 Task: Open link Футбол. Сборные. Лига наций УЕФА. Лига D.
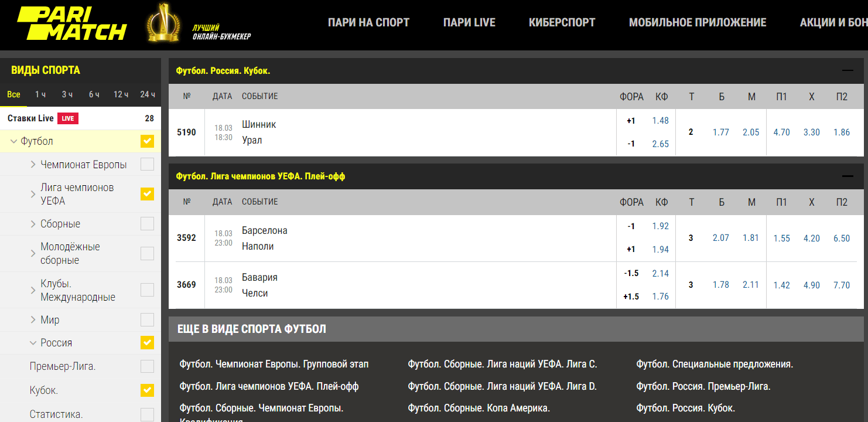(503, 386)
